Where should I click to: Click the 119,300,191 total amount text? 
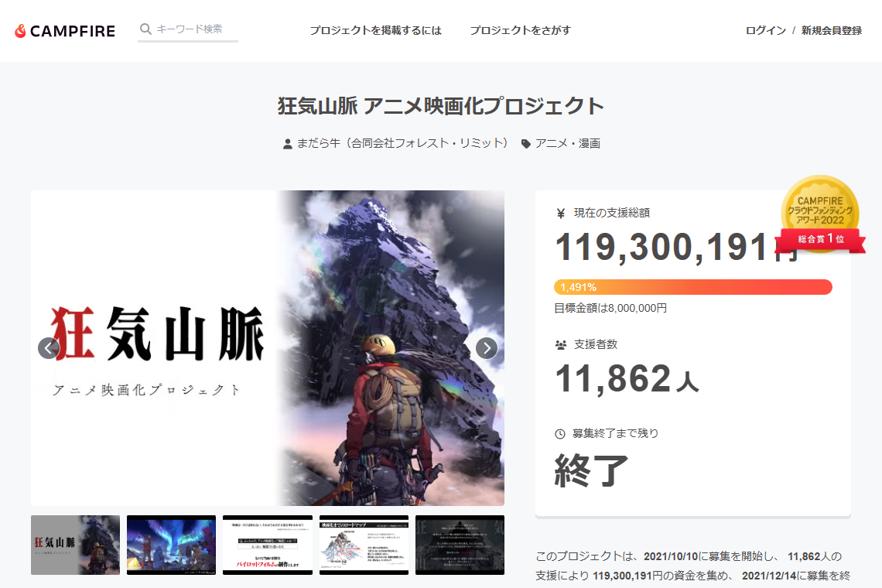coord(661,247)
